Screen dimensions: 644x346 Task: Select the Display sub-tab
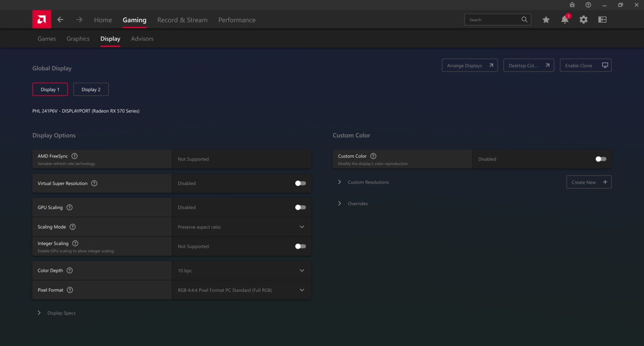[x=111, y=39]
